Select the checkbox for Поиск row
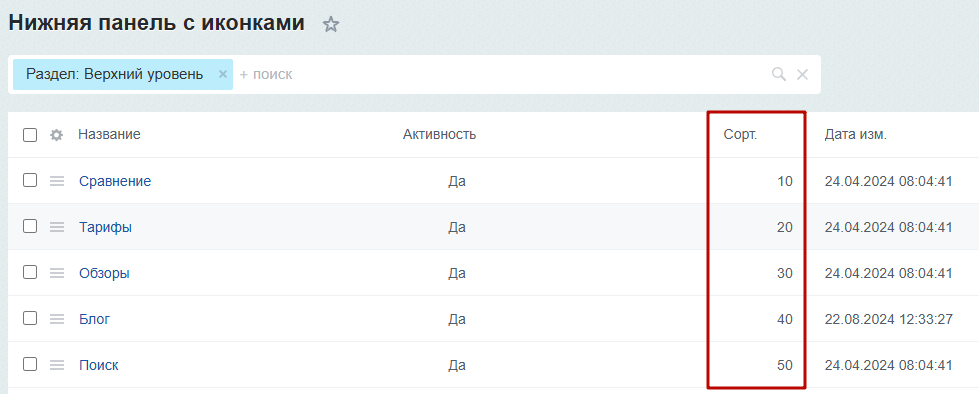The image size is (979, 394). (x=30, y=365)
